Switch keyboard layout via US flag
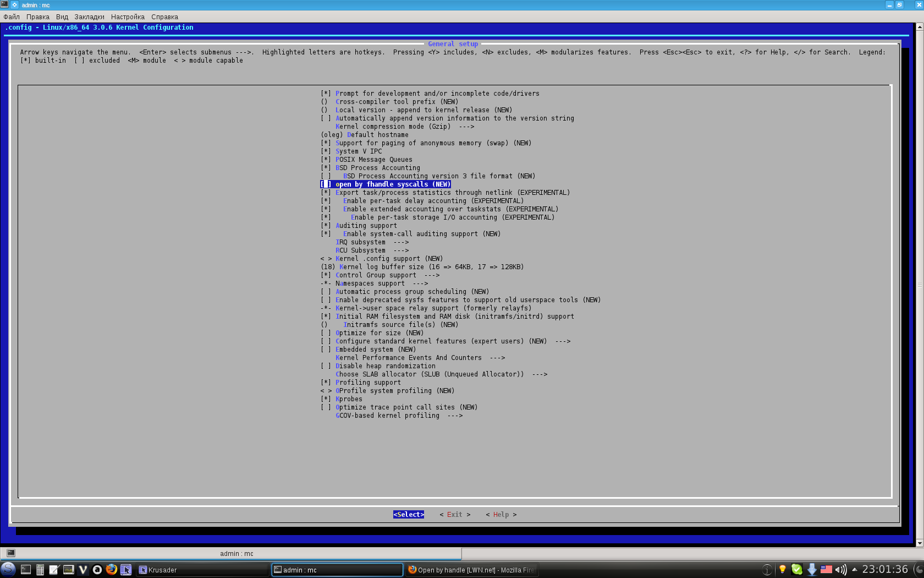 (826, 569)
